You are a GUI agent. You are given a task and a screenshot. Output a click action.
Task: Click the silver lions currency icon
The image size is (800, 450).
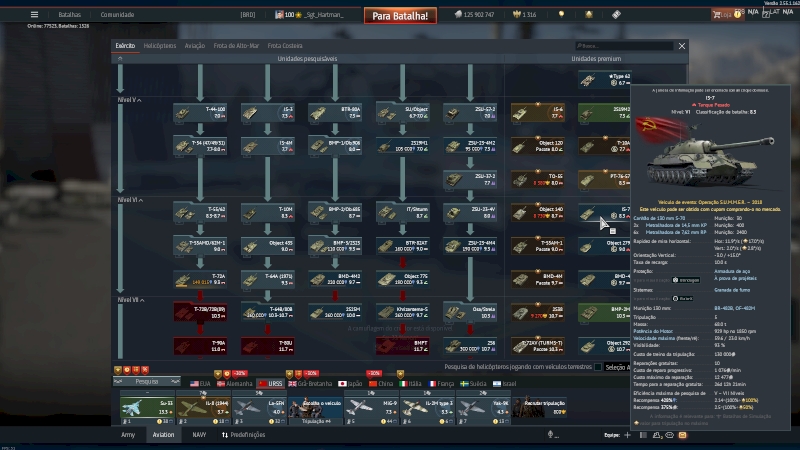tap(458, 14)
